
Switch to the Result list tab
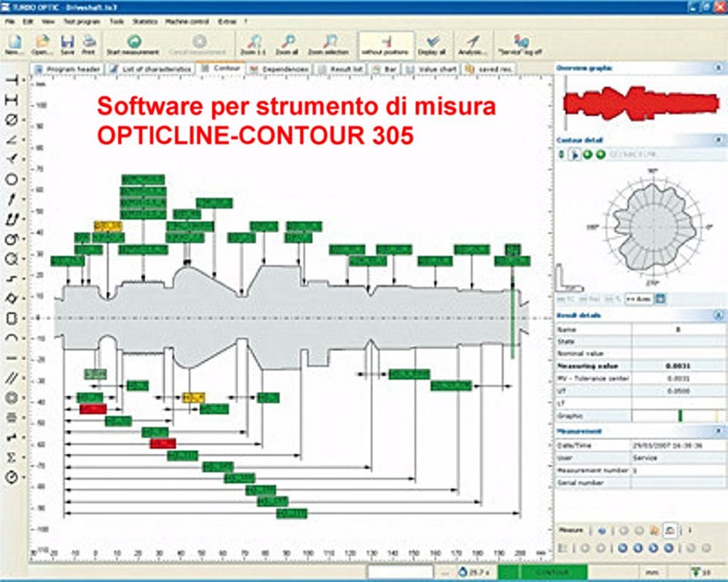tap(341, 69)
